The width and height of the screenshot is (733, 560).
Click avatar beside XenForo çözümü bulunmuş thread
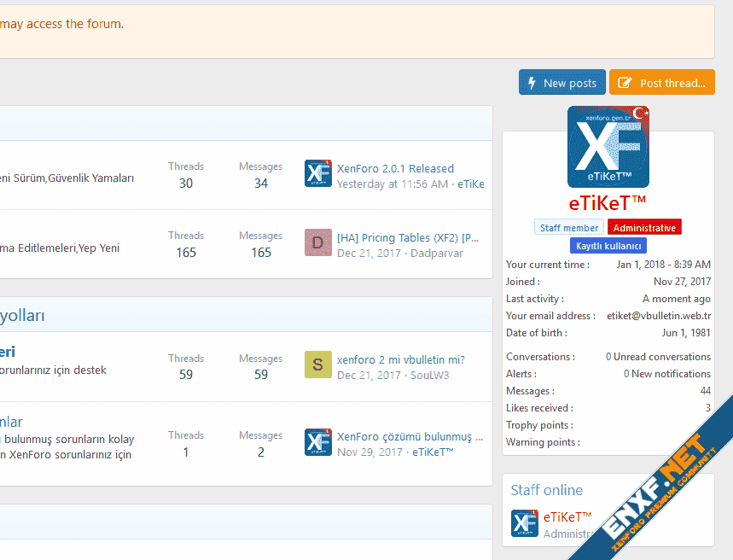[x=318, y=442]
